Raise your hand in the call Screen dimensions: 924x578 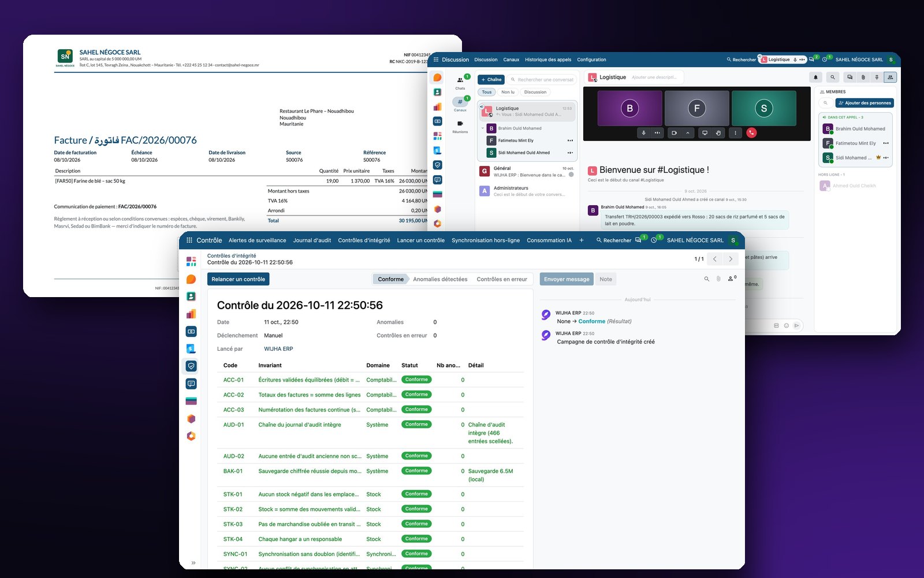tap(718, 133)
